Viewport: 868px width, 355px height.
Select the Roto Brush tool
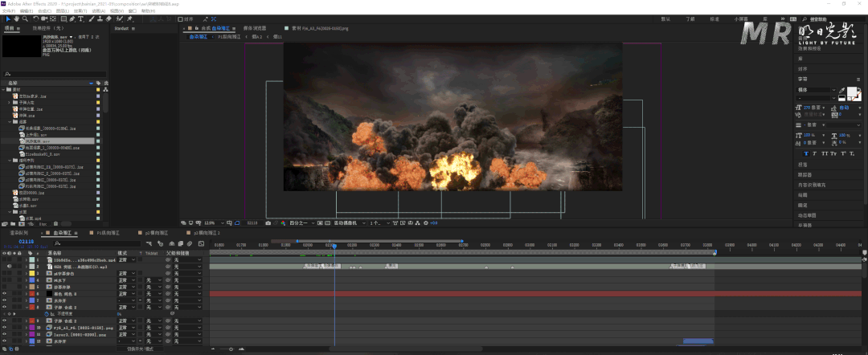[x=118, y=18]
